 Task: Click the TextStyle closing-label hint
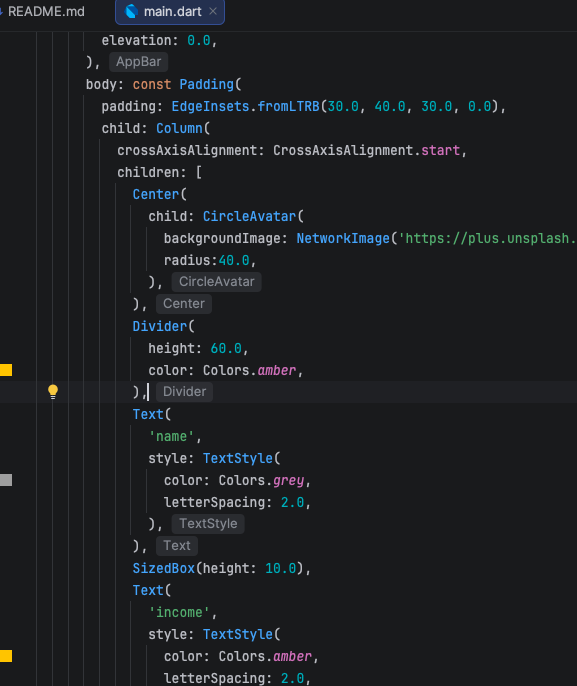[208, 524]
